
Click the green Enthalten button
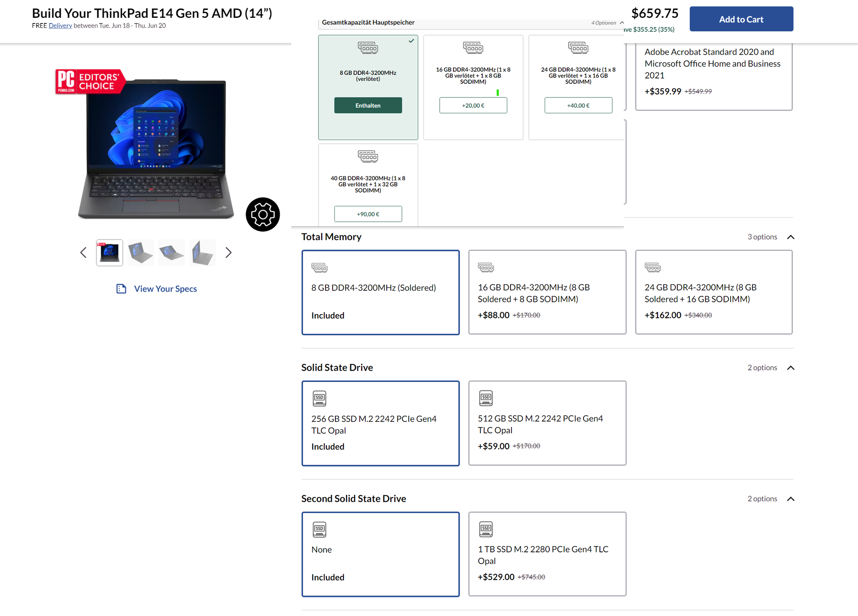[368, 105]
